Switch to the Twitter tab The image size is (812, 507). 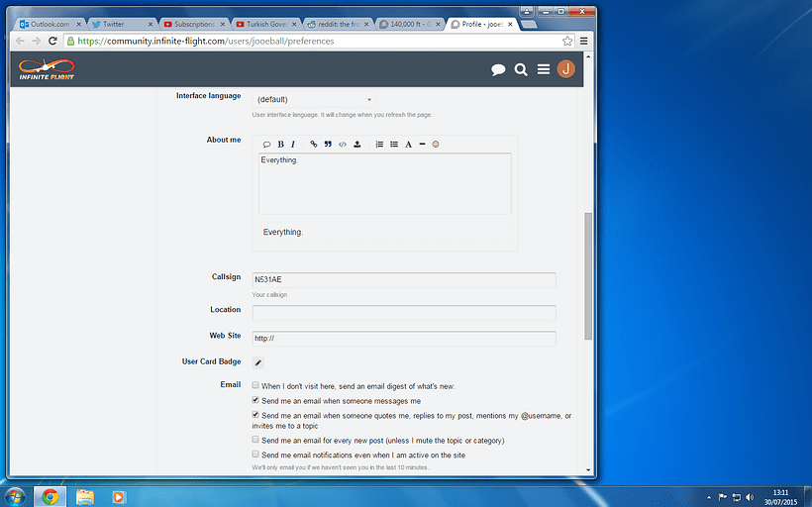click(122, 24)
